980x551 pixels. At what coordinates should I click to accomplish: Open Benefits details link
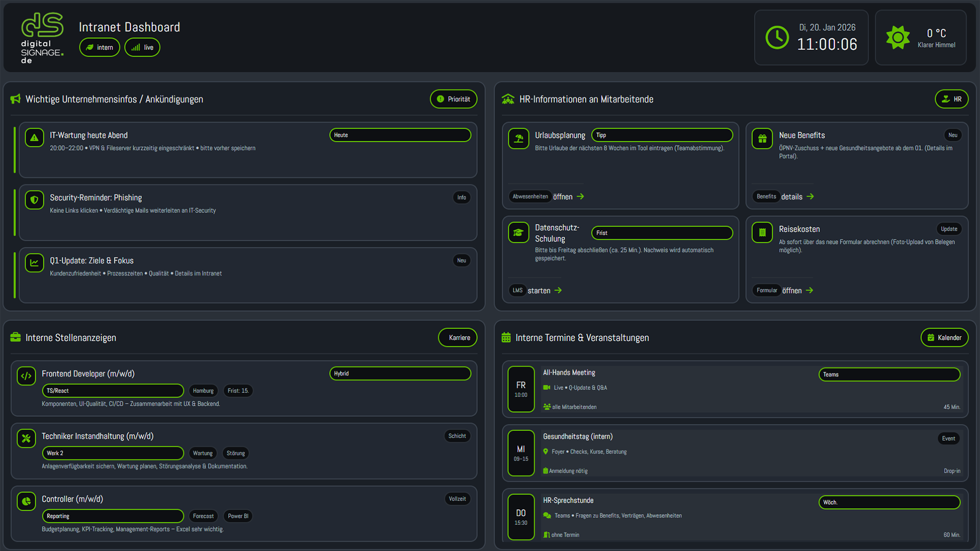tap(783, 196)
